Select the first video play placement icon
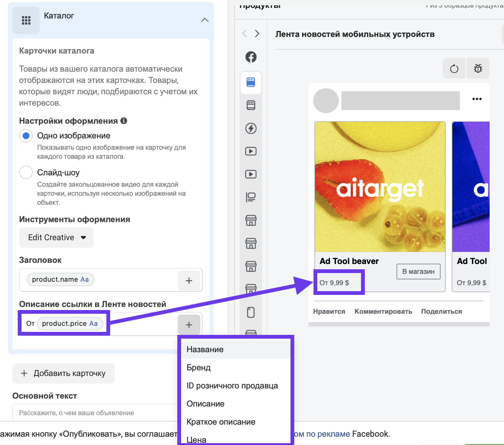Viewport: 504px width, 445px height. click(x=251, y=151)
